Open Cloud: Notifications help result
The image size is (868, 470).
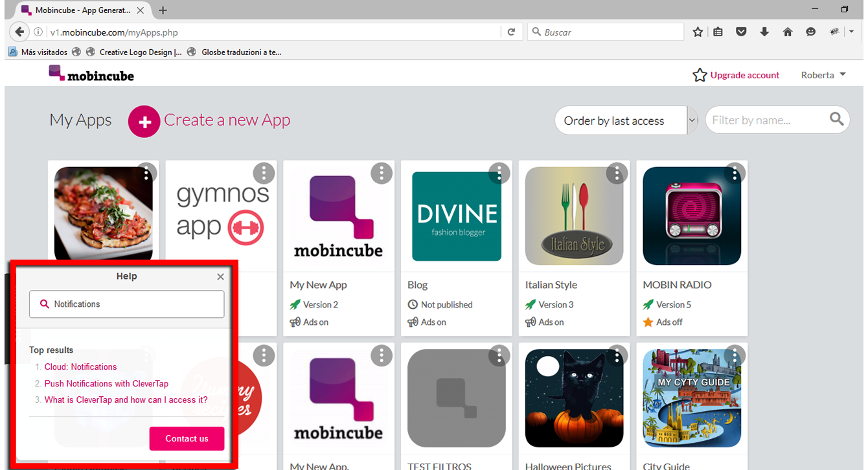point(80,366)
